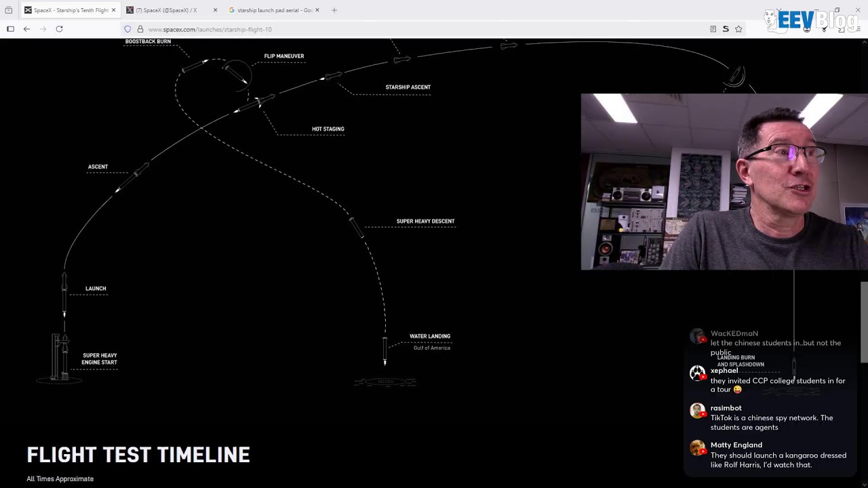Click the xephael chat username
868x488 pixels.
[x=724, y=371]
